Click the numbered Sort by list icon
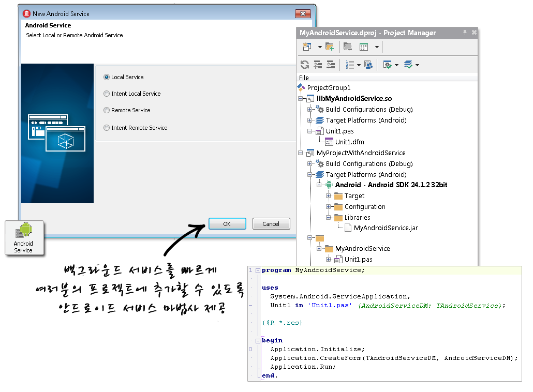 (x=350, y=65)
